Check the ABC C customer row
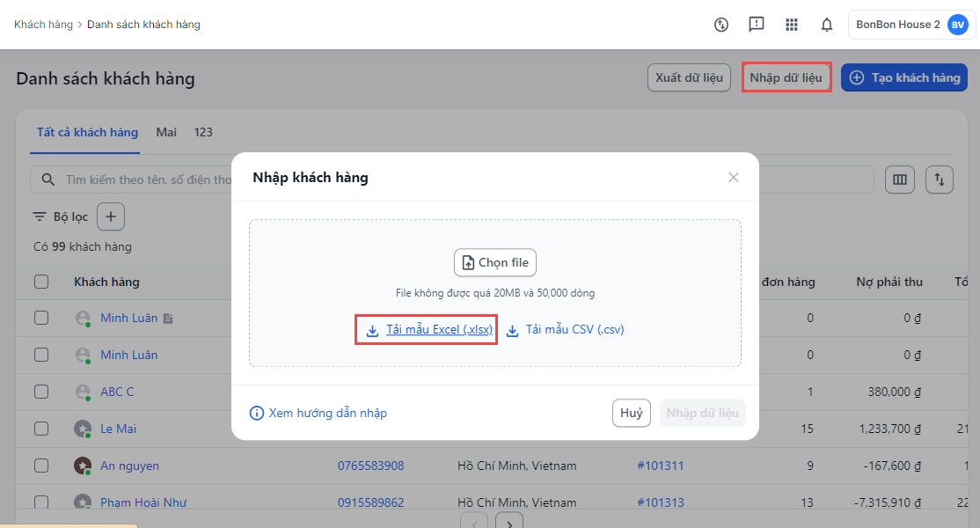 point(41,392)
